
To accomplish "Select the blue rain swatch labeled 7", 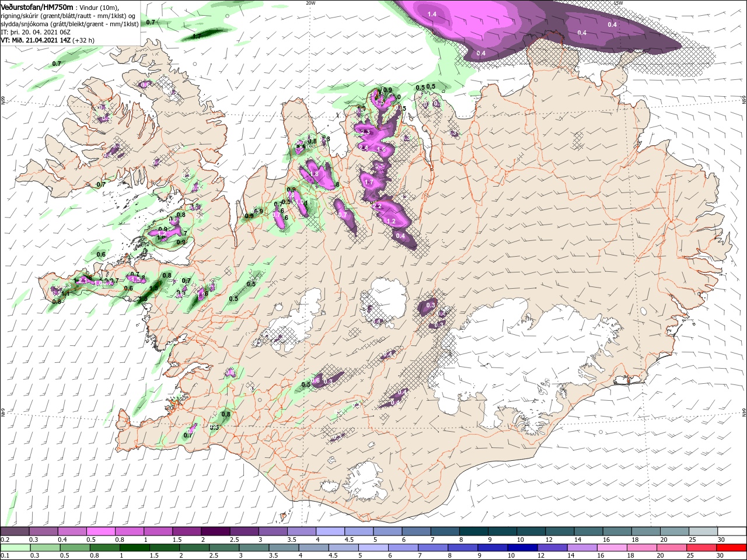I will pyautogui.click(x=433, y=547).
